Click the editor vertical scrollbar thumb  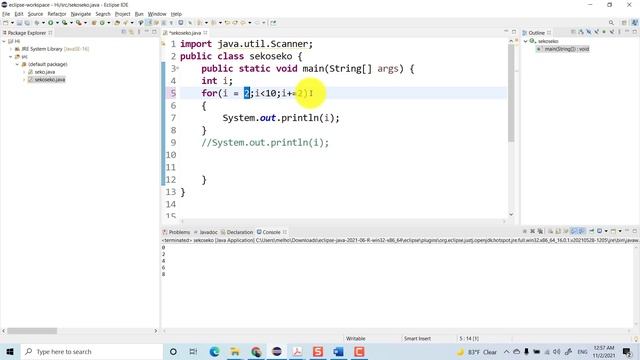tap(511, 93)
